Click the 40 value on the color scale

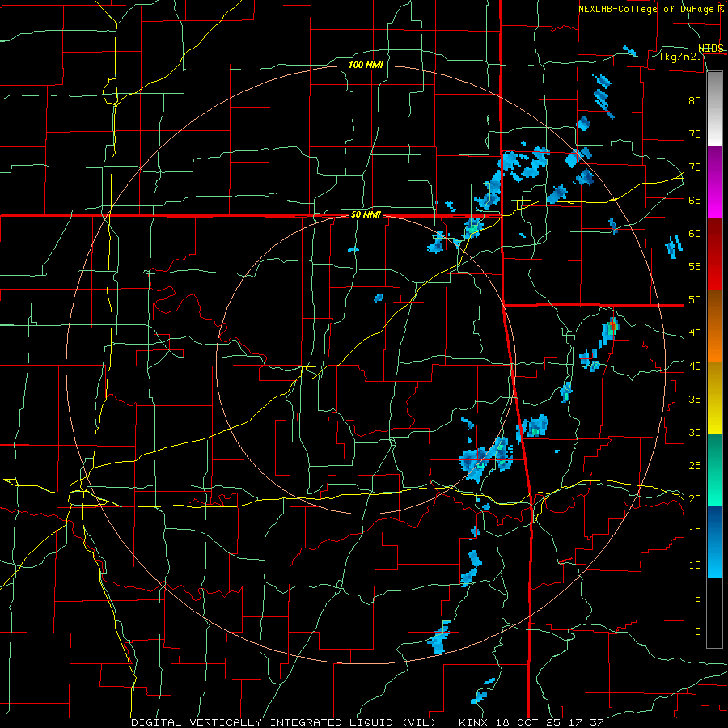point(695,366)
